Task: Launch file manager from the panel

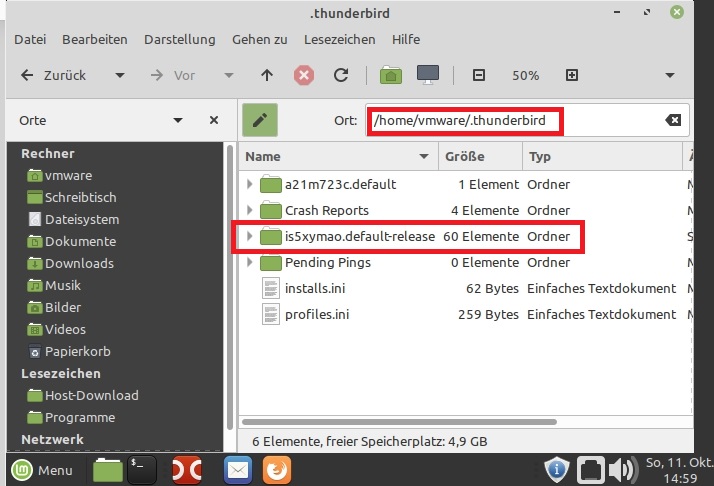Action: (107, 470)
